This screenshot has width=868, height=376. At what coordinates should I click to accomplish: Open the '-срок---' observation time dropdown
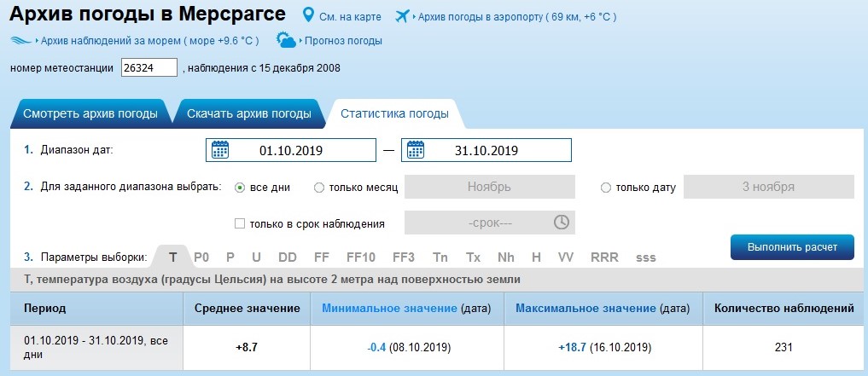click(x=489, y=223)
